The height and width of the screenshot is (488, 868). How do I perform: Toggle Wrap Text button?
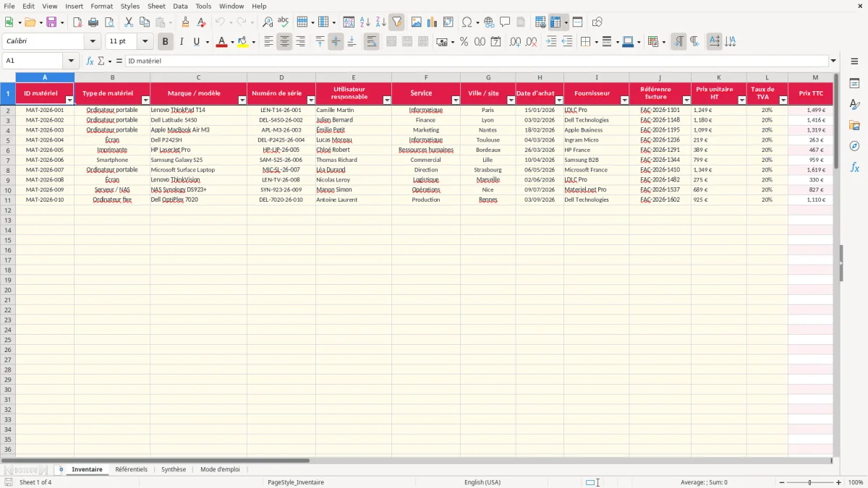point(371,42)
